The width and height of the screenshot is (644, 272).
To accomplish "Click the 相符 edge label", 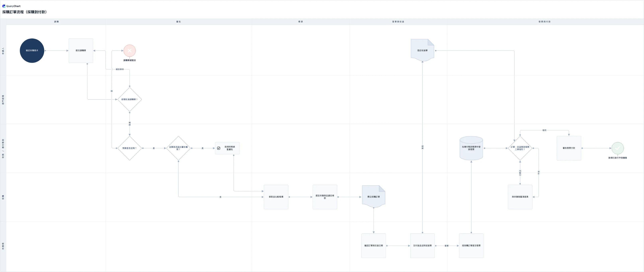I will point(544,130).
